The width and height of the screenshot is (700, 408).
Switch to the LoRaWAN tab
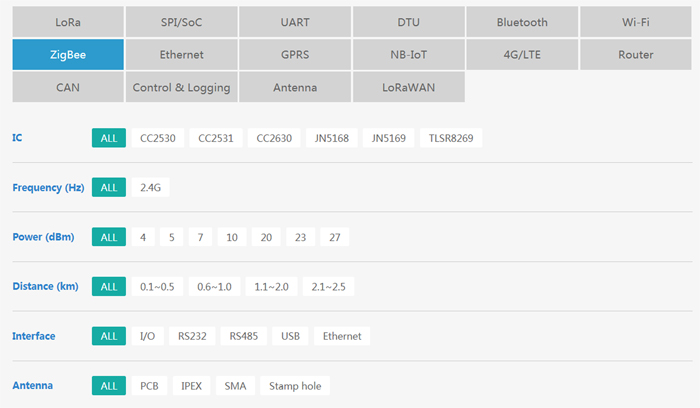408,87
